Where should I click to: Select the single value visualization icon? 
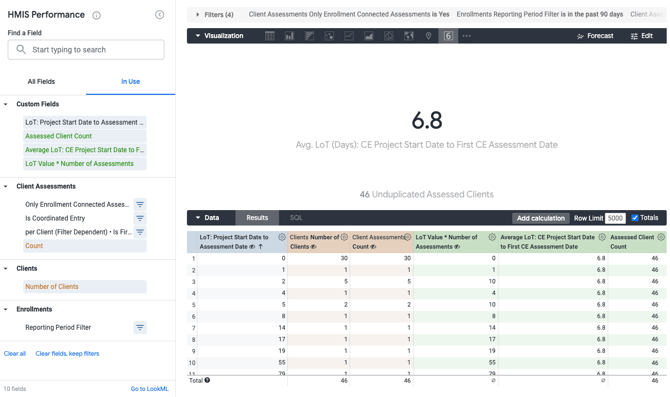pyautogui.click(x=448, y=36)
